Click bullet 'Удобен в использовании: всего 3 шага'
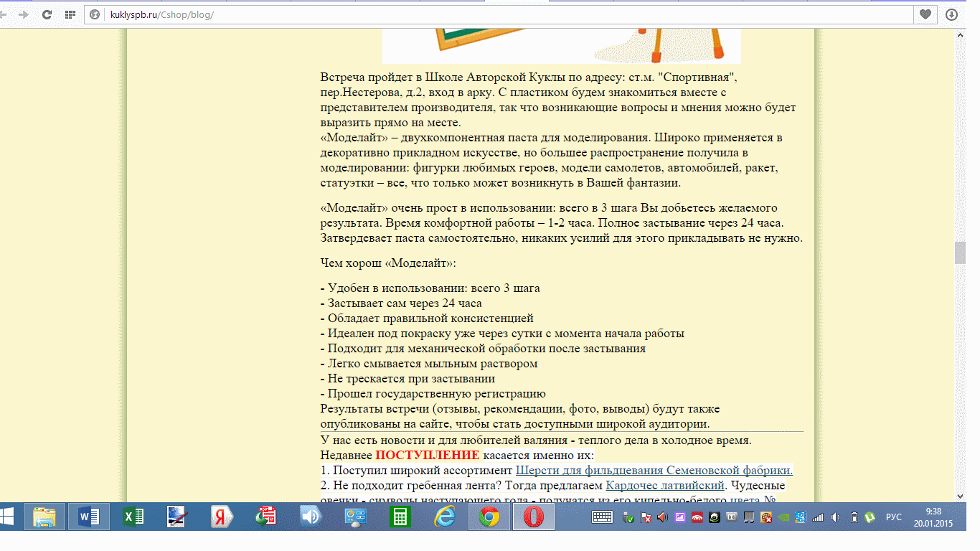Viewport: 980px width, 551px height. click(x=430, y=288)
